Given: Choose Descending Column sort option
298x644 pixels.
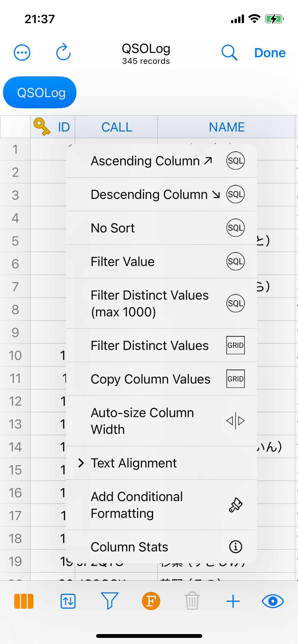Looking at the screenshot, I should (161, 194).
